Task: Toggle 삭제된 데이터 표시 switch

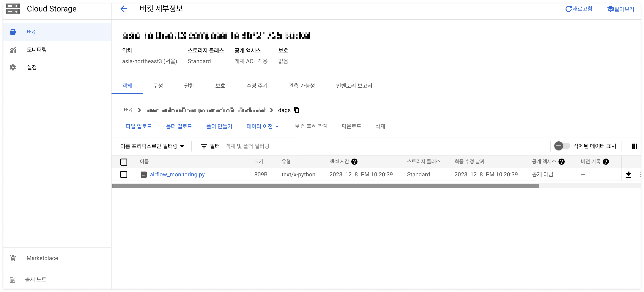Action: pos(562,146)
